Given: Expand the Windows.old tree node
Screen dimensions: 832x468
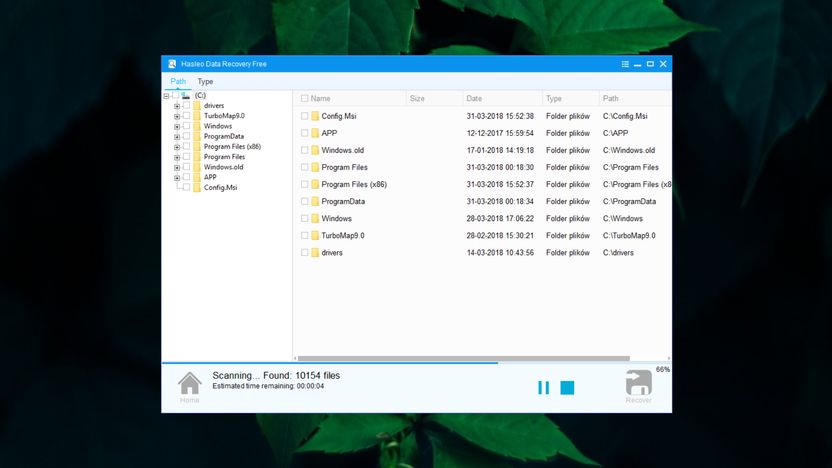Looking at the screenshot, I should coord(177,168).
